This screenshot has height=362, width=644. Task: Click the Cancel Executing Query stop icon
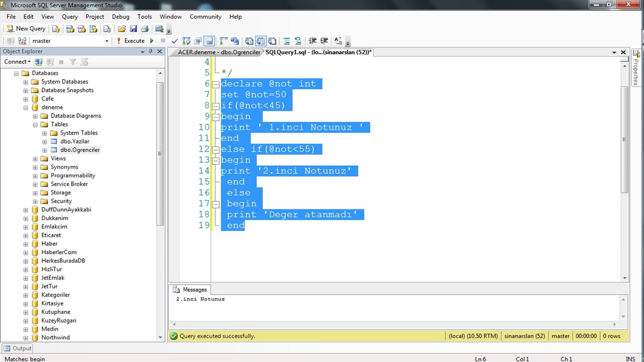click(x=163, y=41)
